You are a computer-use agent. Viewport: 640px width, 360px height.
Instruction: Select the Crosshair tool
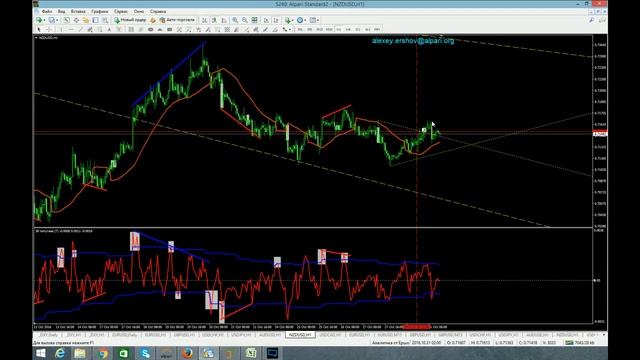click(49, 29)
